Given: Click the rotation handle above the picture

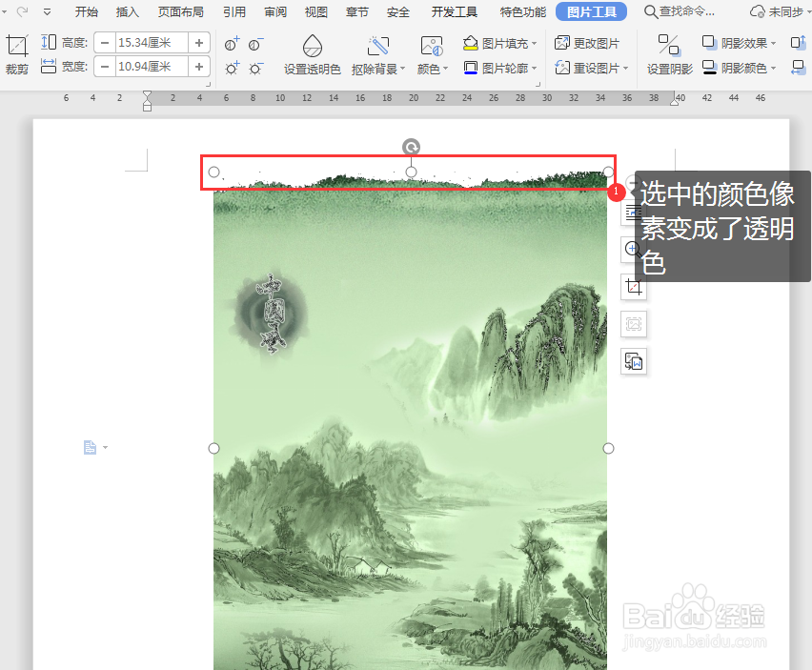Looking at the screenshot, I should (411, 147).
